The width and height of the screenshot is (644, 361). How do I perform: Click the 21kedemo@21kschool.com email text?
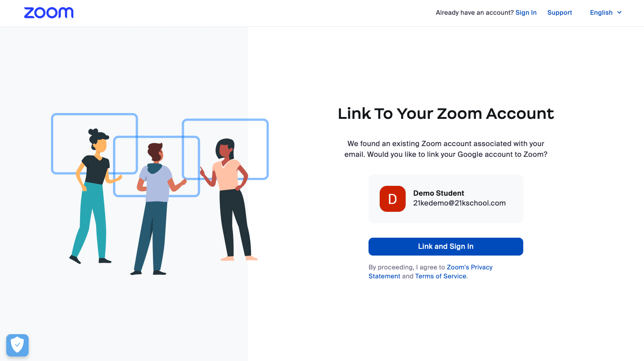point(459,203)
